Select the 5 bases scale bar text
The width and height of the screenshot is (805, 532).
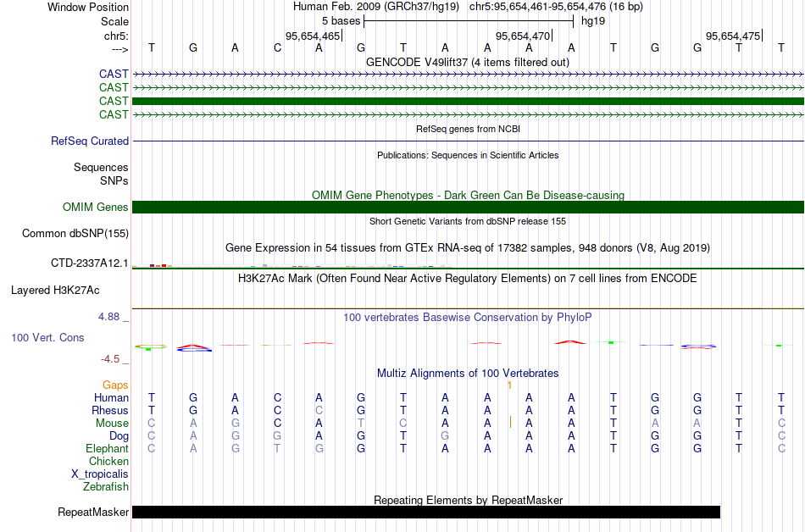(341, 21)
